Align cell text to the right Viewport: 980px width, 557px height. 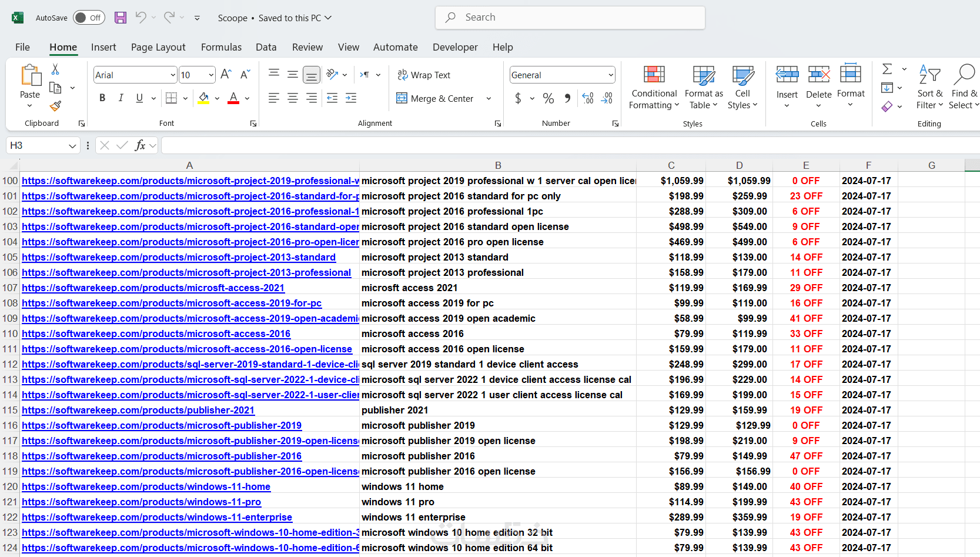pos(312,98)
